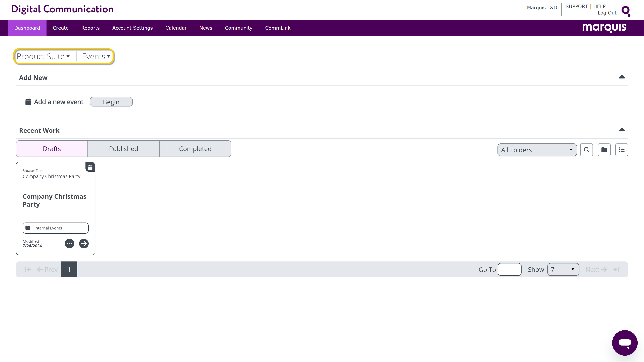
Task: Click the search icon beside All Folders
Action: point(586,150)
